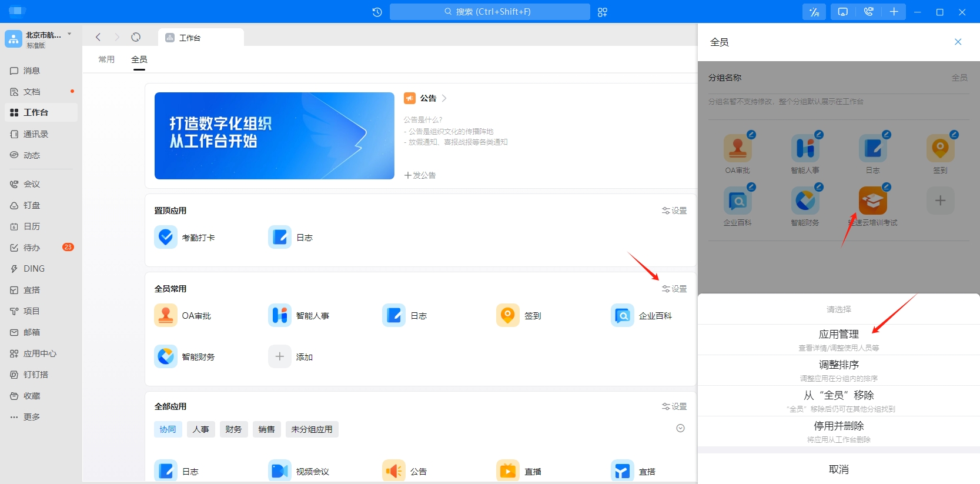980x484 pixels.
Task: Launch the 智能财务 app icon
Action: 166,357
